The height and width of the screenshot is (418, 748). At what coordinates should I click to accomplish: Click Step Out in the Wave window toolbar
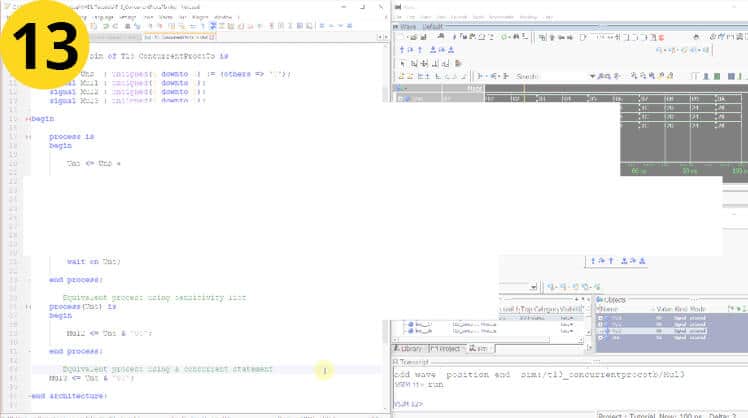pos(419,50)
